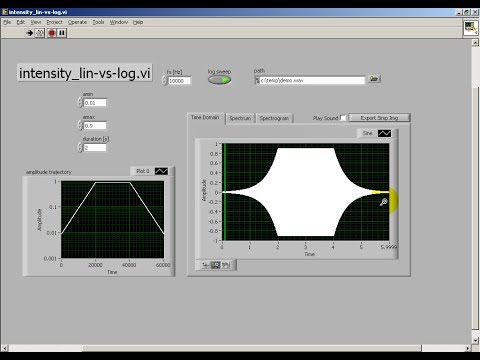This screenshot has height=360, width=480.
Task: Click the vertical scrollbar down arrow
Action: pos(475,341)
